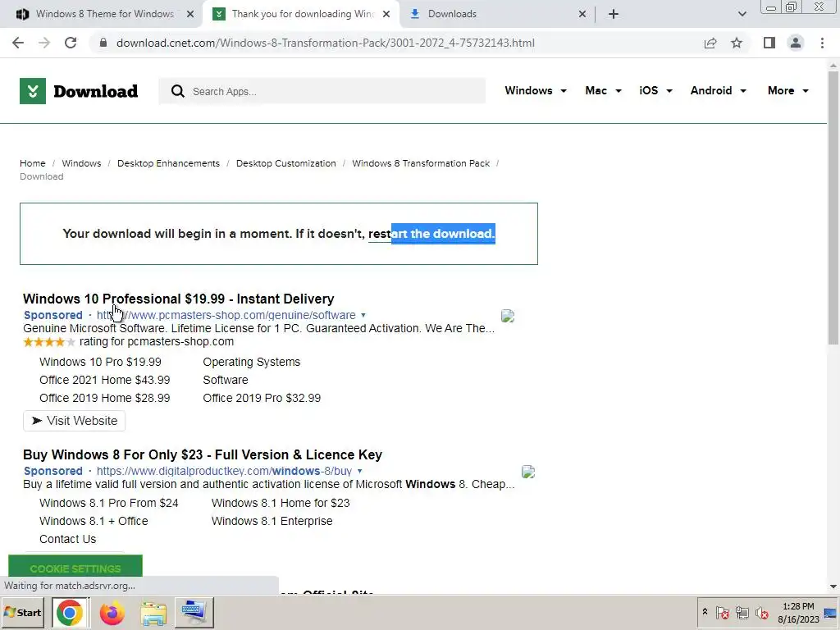The height and width of the screenshot is (630, 840).
Task: Open Chrome from the taskbar
Action: click(69, 612)
